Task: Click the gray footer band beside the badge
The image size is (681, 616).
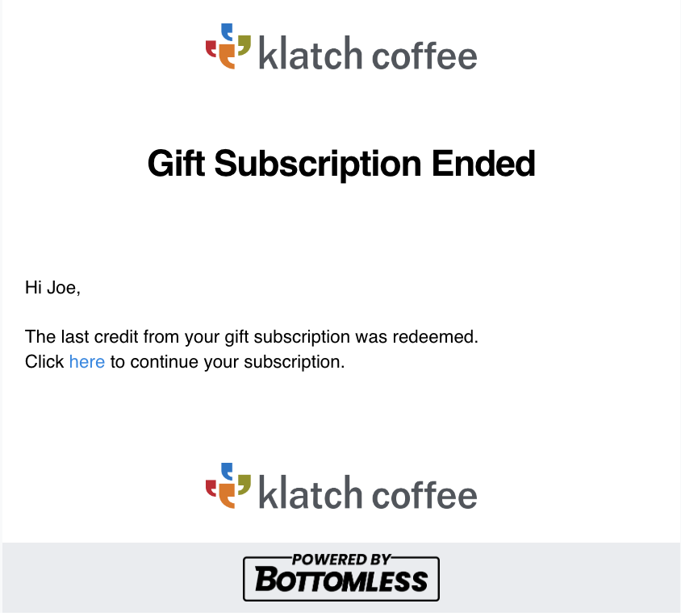Action: click(x=560, y=577)
